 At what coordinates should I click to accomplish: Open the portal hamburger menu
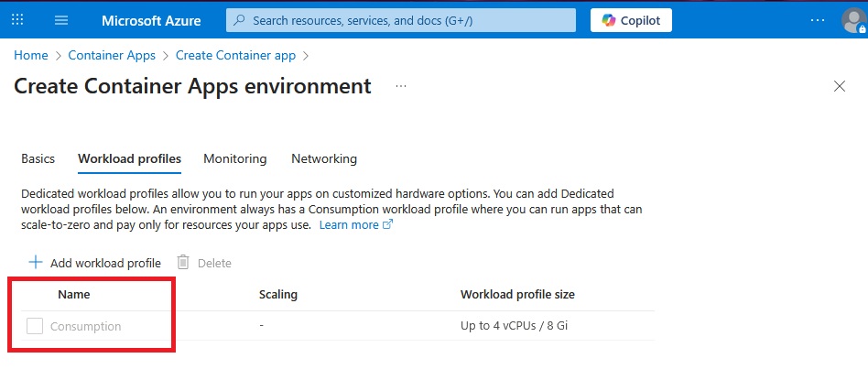[61, 20]
